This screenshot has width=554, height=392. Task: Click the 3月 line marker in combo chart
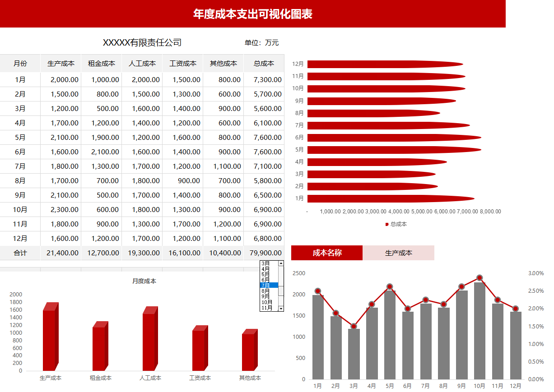(x=354, y=326)
